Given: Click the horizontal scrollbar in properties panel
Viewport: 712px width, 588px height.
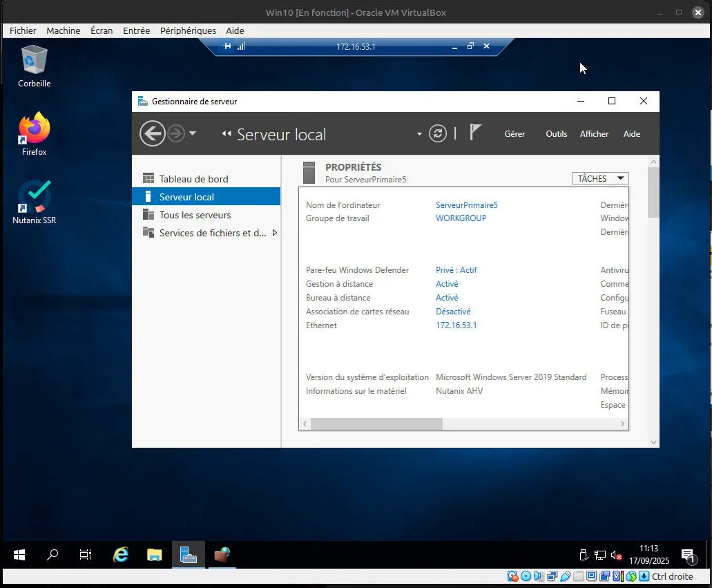Looking at the screenshot, I should (x=376, y=424).
